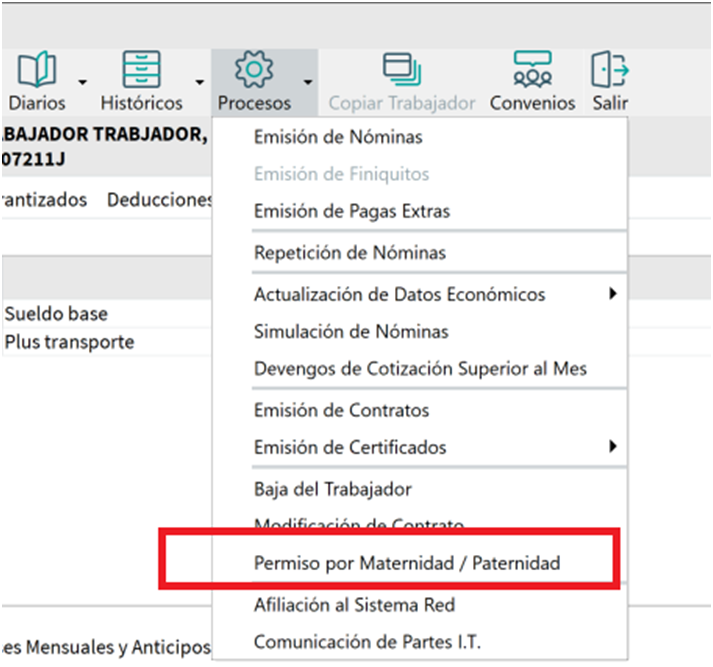Open Afiliación al Sistema Red
This screenshot has height=667, width=713.
(x=354, y=604)
